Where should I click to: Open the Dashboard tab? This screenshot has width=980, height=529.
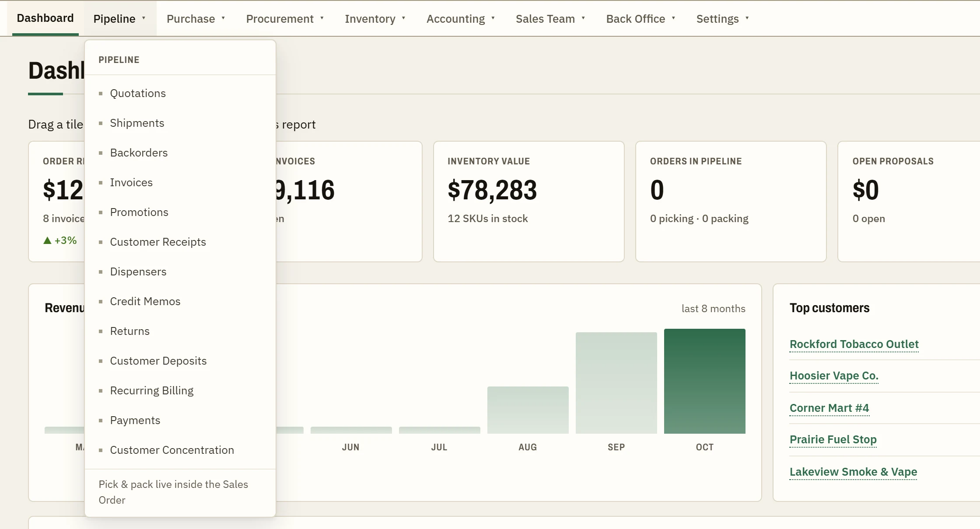tap(45, 18)
